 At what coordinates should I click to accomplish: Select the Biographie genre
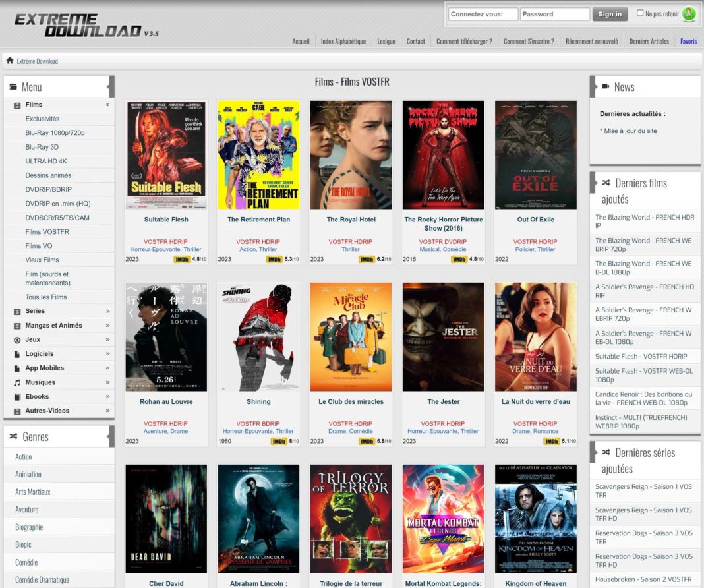pyautogui.click(x=29, y=527)
